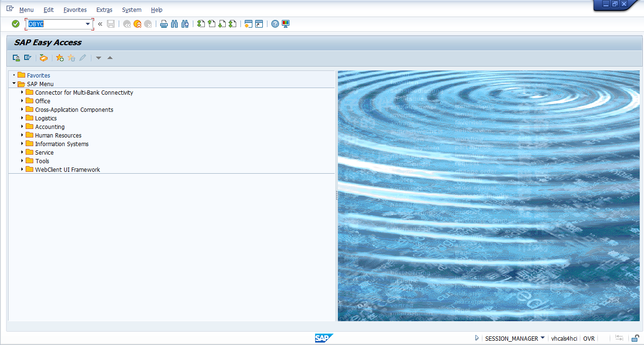The image size is (644, 345).
Task: Open the Help menu
Action: point(157,10)
